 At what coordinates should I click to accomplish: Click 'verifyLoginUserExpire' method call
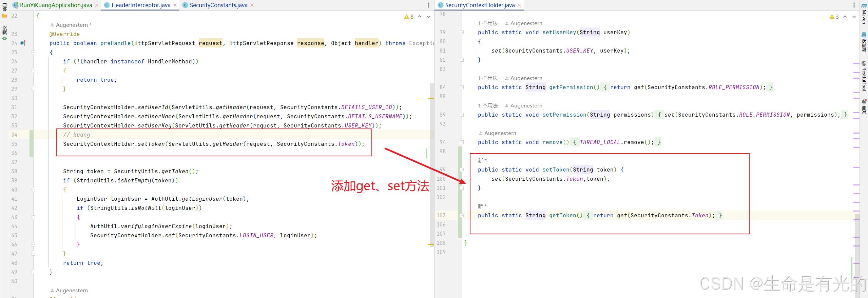pos(156,226)
